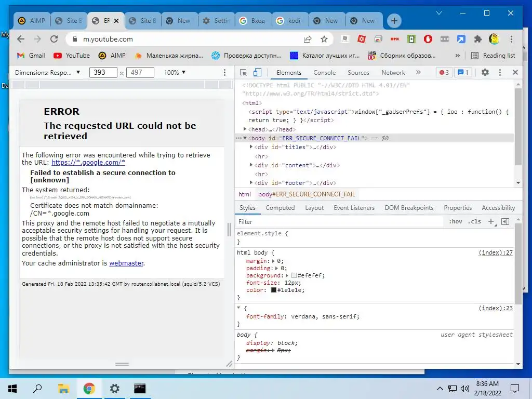Open the YouTube bookmark
The height and width of the screenshot is (399, 532).
click(x=71, y=55)
